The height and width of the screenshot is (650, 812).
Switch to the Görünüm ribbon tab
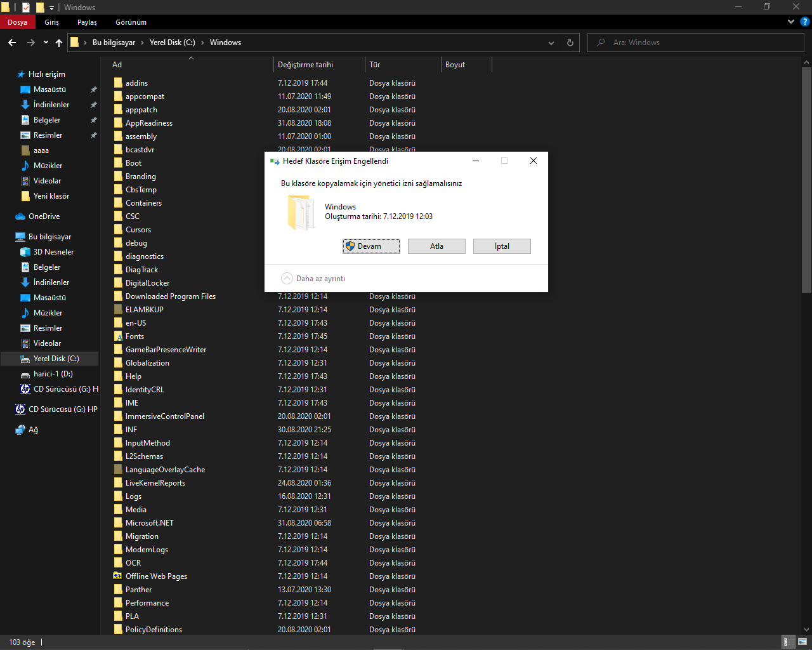[131, 22]
